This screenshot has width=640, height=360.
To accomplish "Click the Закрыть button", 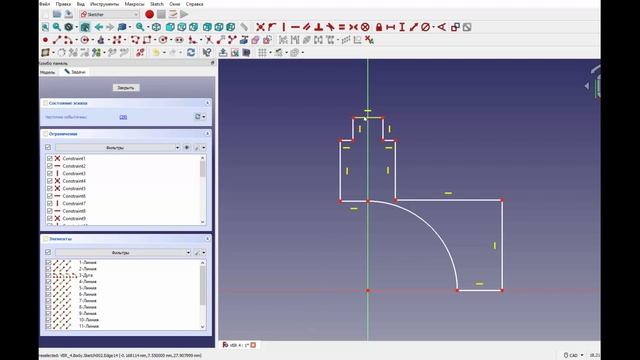I will (x=126, y=88).
